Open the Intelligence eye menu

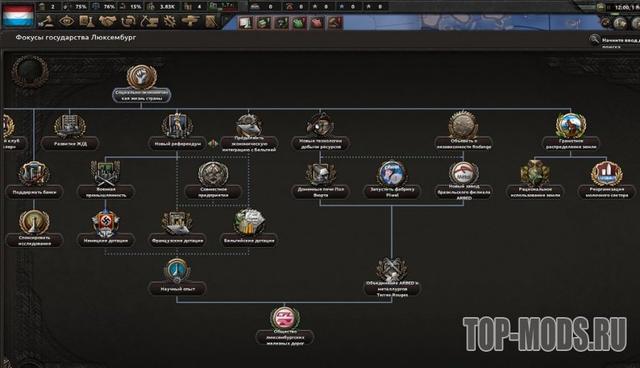pyautogui.click(x=67, y=21)
